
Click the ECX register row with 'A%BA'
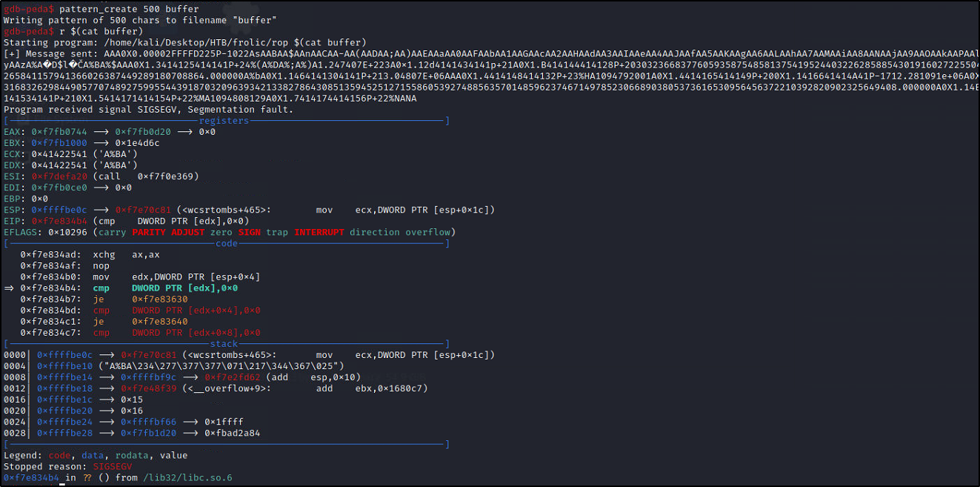click(x=71, y=153)
